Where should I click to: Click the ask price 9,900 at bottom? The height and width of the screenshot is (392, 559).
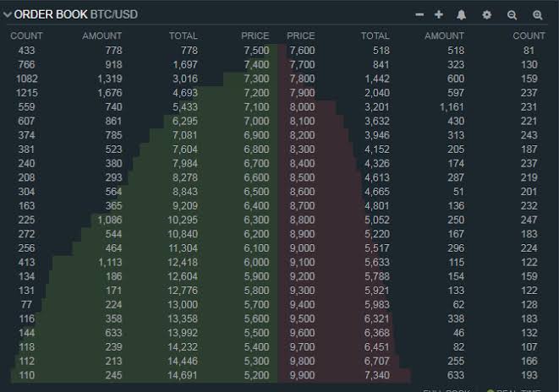[x=302, y=375]
